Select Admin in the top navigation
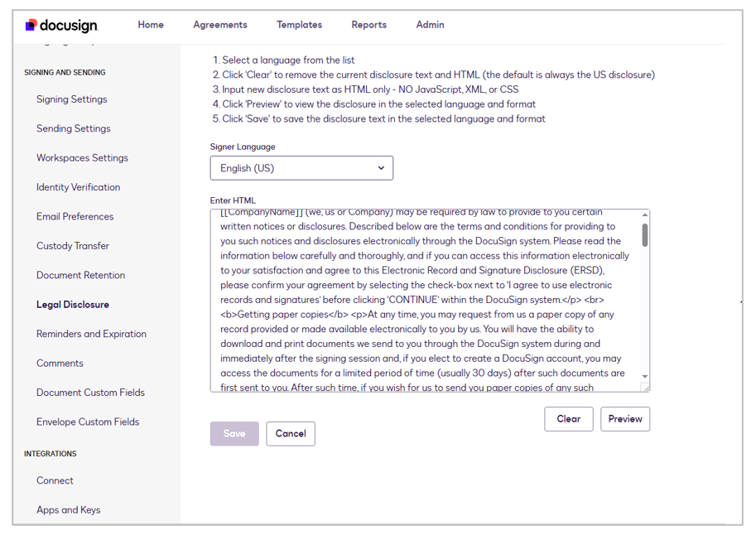The image size is (756, 535). 430,25
